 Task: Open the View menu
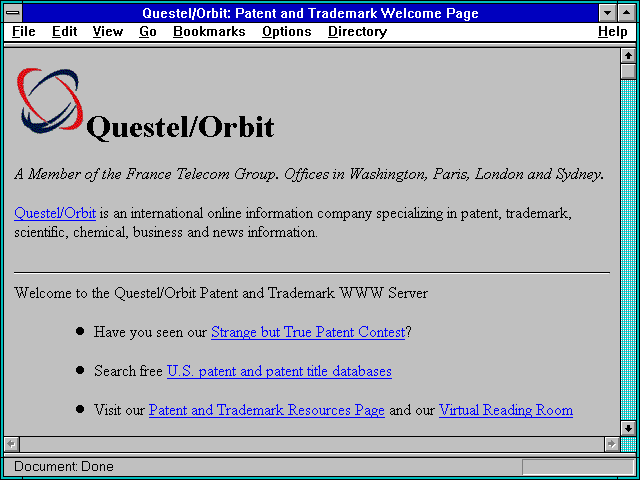[x=108, y=32]
